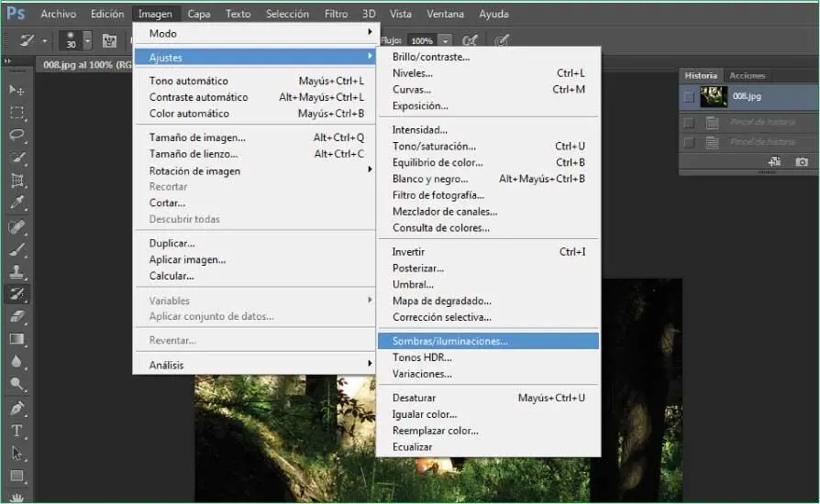Viewport: 820px width, 504px height.
Task: Select the History Brush tool in toolbox
Action: (x=17, y=294)
